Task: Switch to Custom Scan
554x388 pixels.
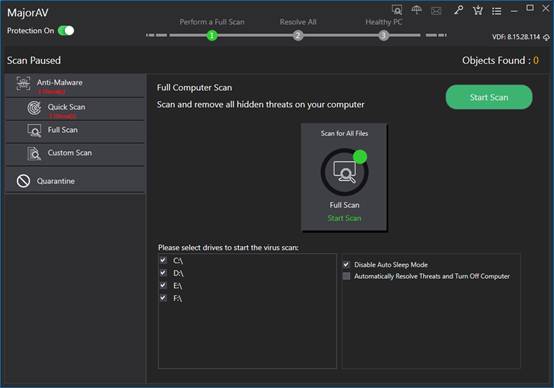Action: (x=75, y=154)
